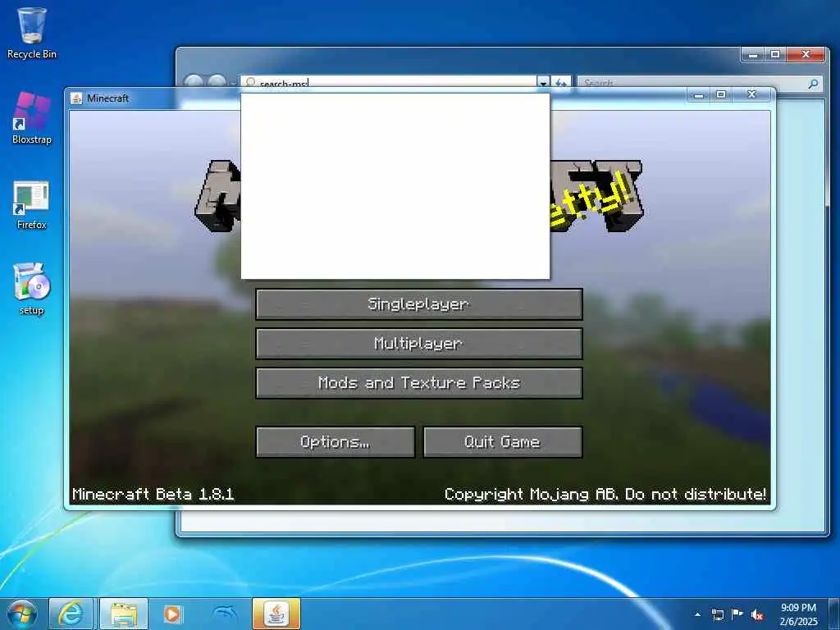Image resolution: width=840 pixels, height=630 pixels.
Task: Show hidden system tray icons
Action: (x=697, y=614)
